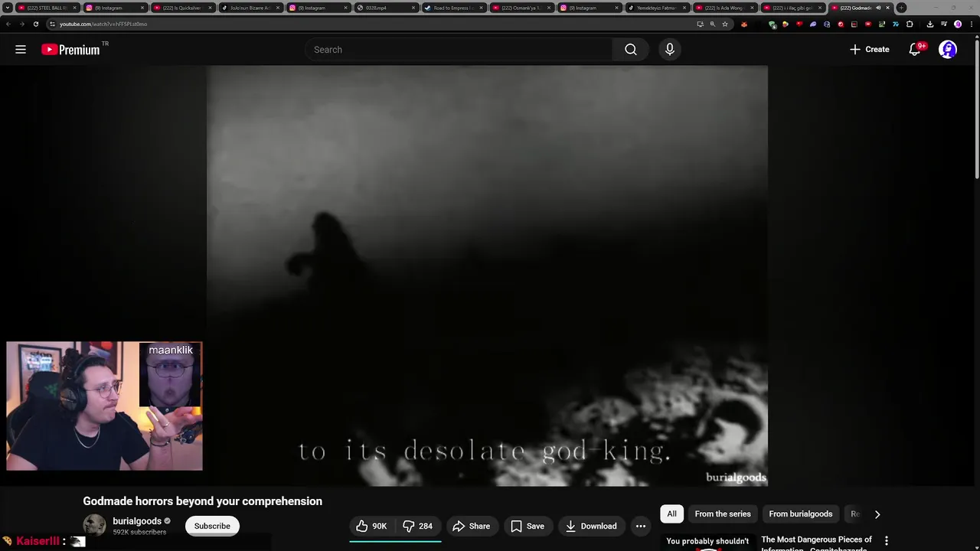
Task: Open Chrome three-dot menu
Action: tap(971, 24)
